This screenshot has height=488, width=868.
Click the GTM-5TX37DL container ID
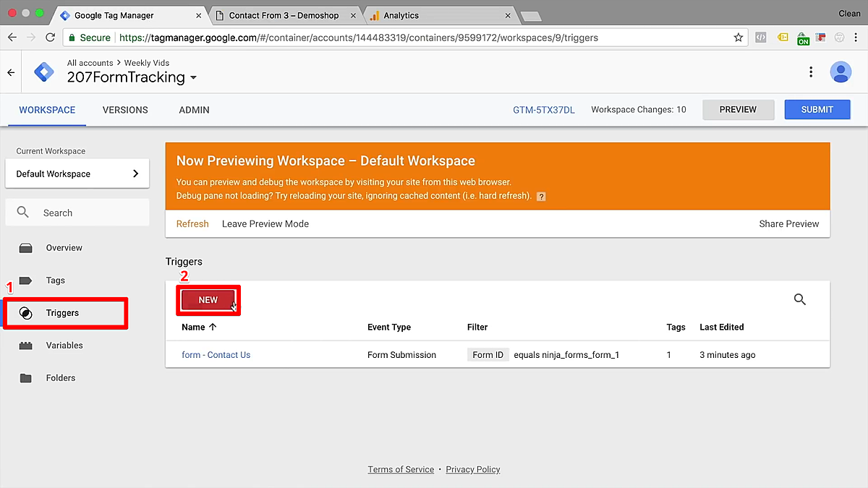tap(544, 110)
